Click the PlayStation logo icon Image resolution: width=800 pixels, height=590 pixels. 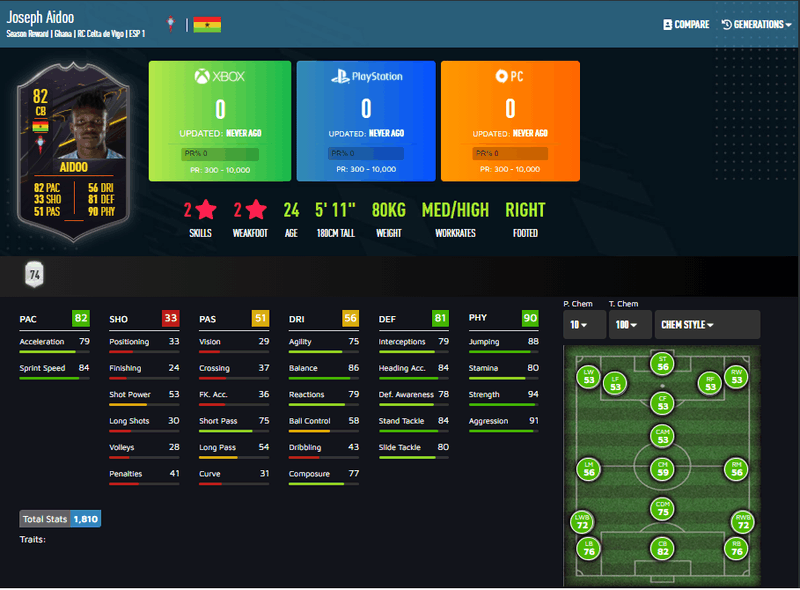coord(340,77)
